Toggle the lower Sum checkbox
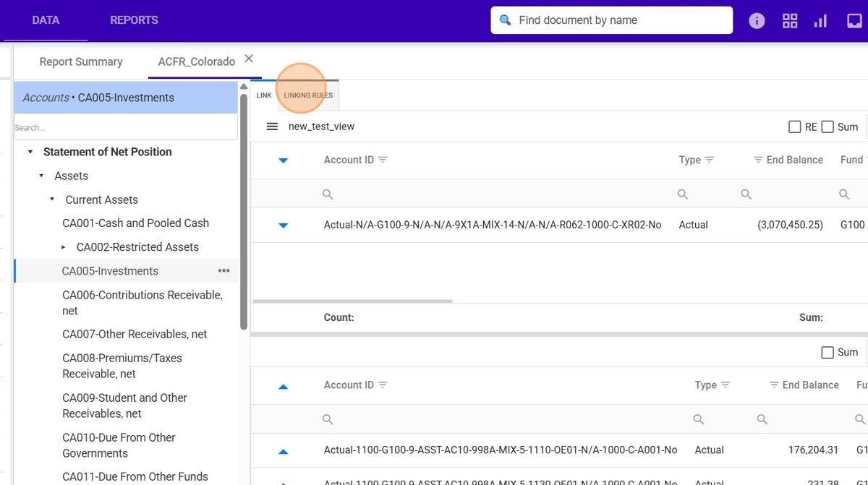This screenshot has height=485, width=868. coord(828,352)
